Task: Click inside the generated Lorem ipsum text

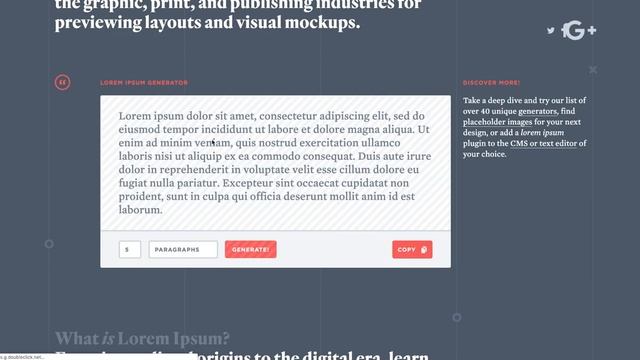Action: (x=275, y=162)
